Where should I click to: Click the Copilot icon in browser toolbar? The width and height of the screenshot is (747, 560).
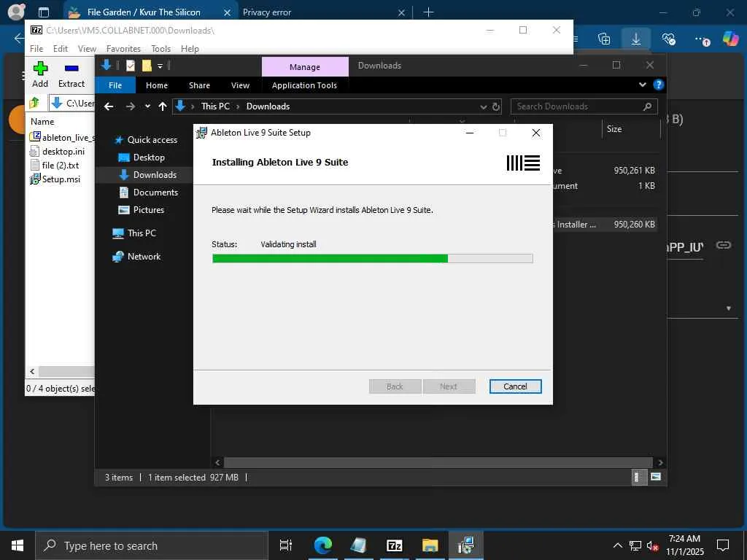730,39
